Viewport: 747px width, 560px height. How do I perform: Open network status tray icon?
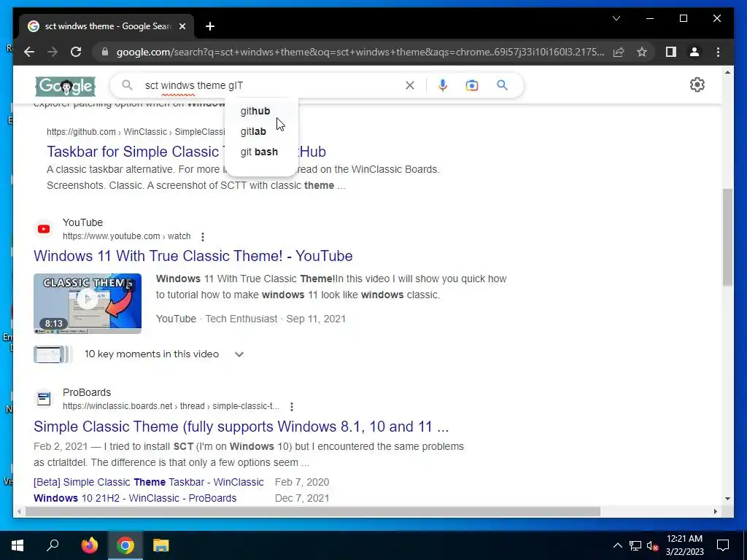pyautogui.click(x=635, y=545)
